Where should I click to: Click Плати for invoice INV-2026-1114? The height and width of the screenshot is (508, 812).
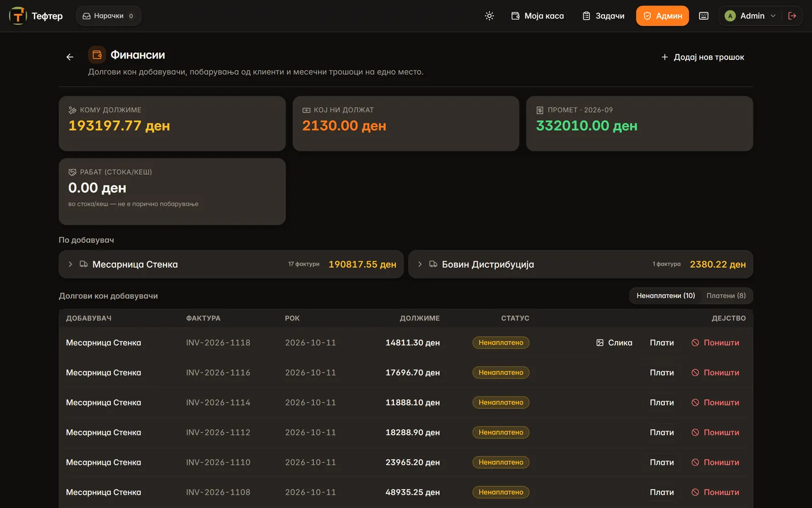click(662, 403)
